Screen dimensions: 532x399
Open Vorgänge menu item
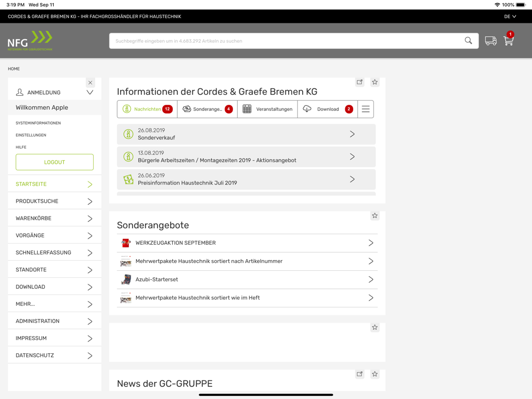(x=54, y=236)
